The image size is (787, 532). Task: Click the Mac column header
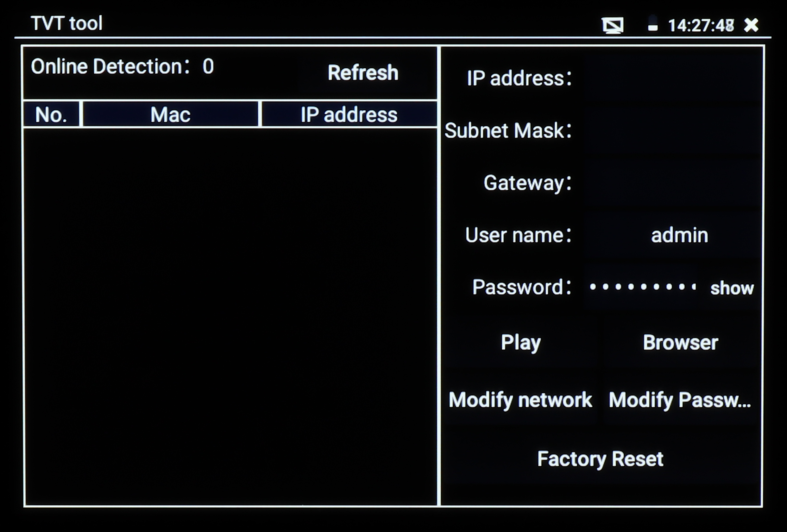click(x=170, y=114)
